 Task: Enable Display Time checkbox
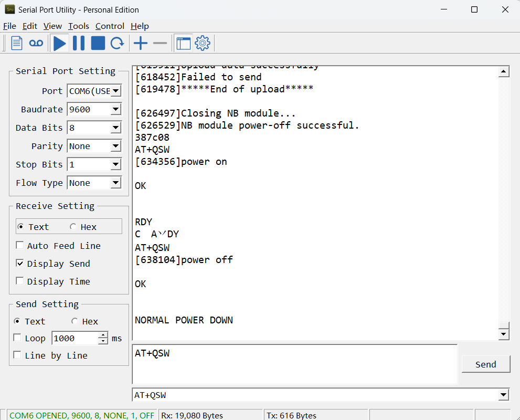click(x=20, y=281)
